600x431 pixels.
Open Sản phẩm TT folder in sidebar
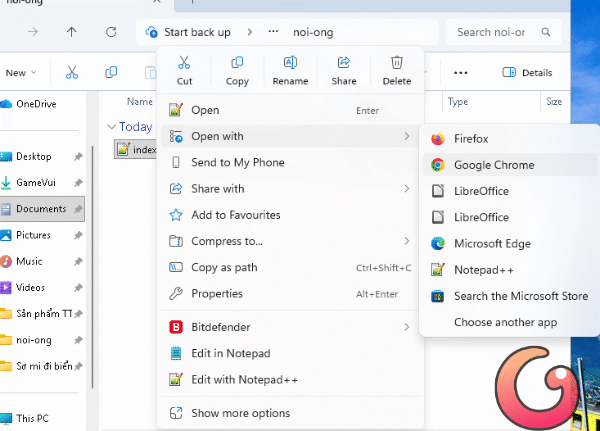pos(42,314)
